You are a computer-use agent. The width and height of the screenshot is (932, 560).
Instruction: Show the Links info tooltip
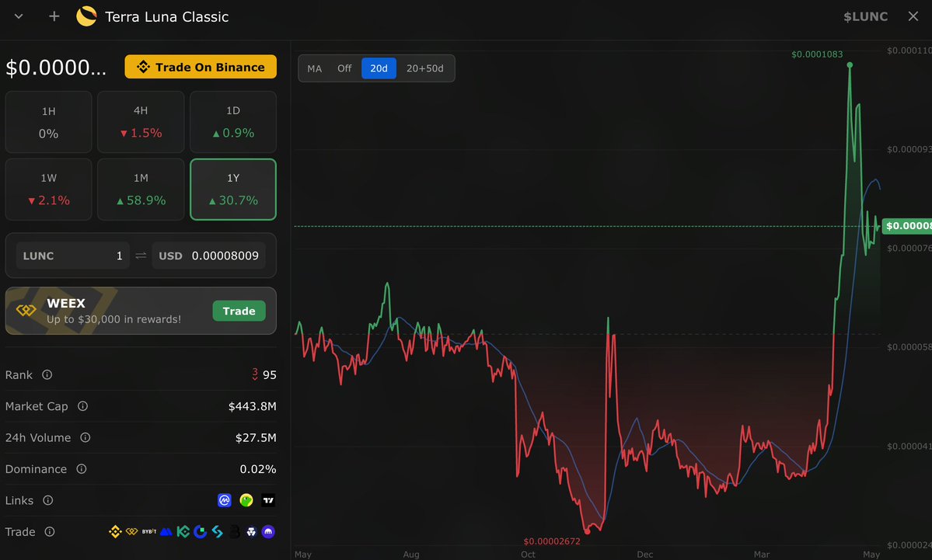tap(48, 501)
